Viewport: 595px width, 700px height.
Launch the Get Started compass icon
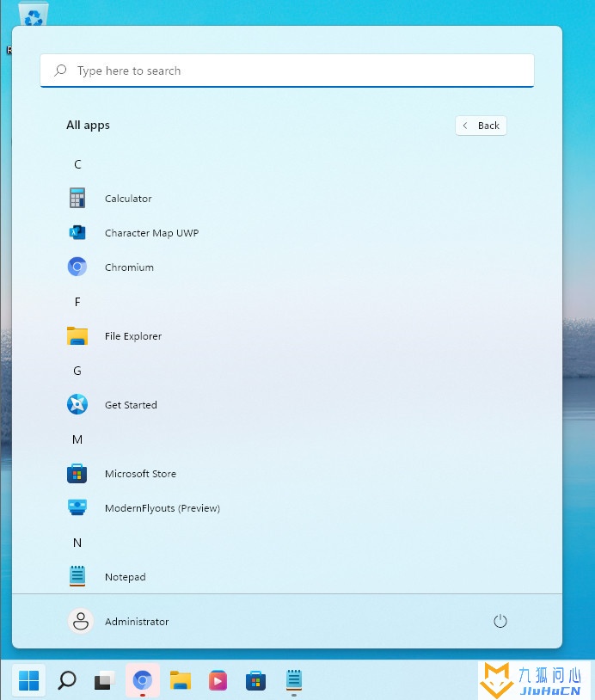coord(77,404)
